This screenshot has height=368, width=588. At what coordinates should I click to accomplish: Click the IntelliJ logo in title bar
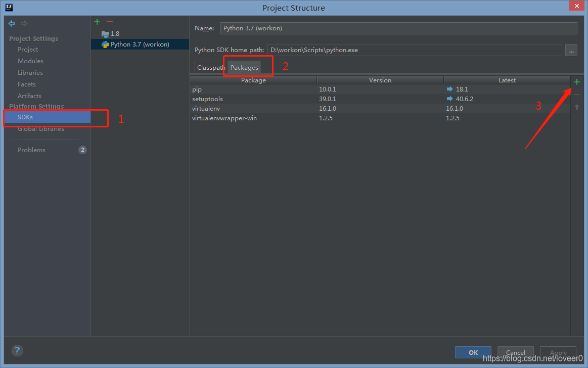[9, 8]
